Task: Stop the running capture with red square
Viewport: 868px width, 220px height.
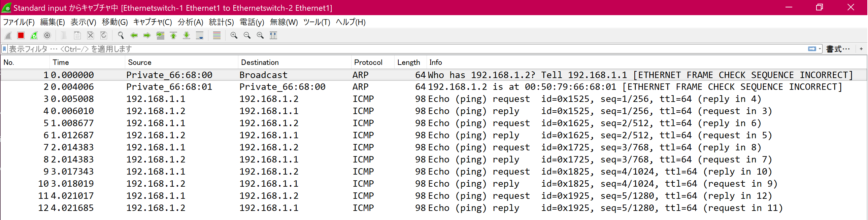Action: click(21, 35)
